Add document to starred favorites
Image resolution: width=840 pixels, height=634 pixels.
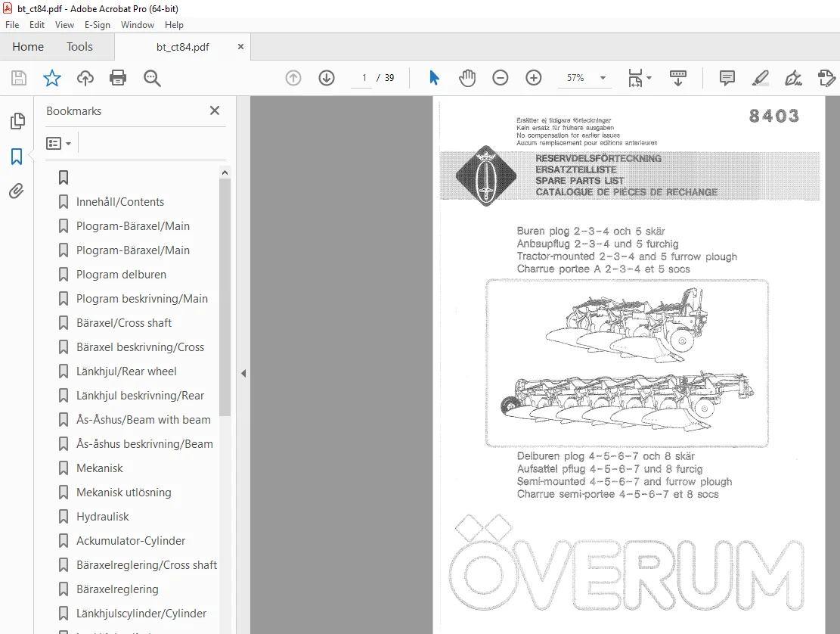click(x=52, y=78)
